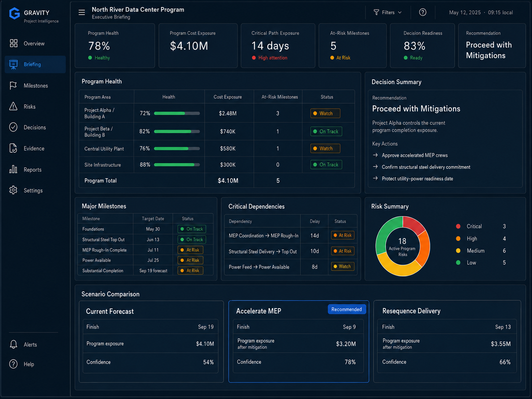Click the Settings gear icon
The width and height of the screenshot is (532, 399).
[x=13, y=190]
